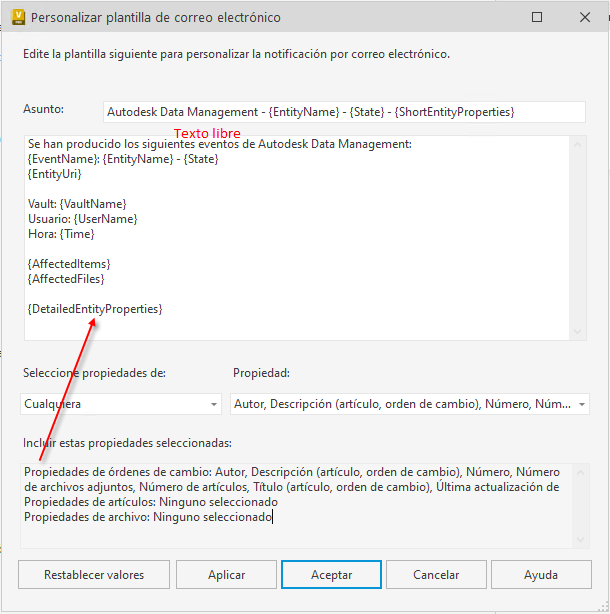Image resolution: width=610 pixels, height=614 pixels.
Task: Open the Propiedad properties dropdown
Action: (x=410, y=404)
